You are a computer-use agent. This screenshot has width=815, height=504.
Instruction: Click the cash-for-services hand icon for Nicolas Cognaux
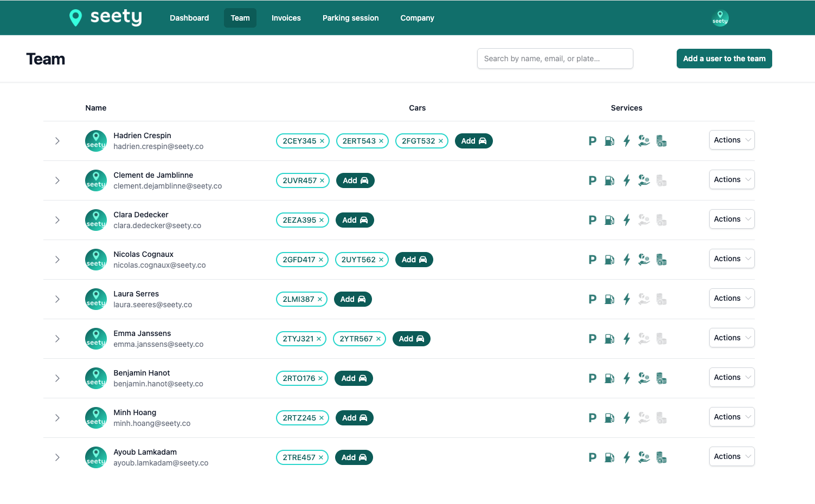[644, 259]
